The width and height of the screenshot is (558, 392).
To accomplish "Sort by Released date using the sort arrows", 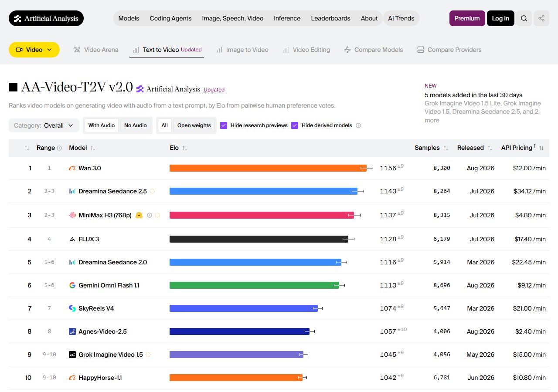I will pyautogui.click(x=490, y=148).
